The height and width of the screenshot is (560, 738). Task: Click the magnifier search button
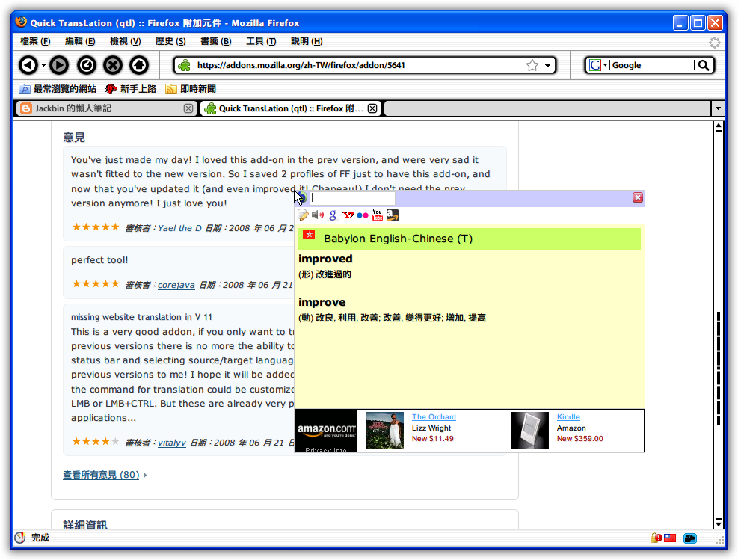coord(703,65)
